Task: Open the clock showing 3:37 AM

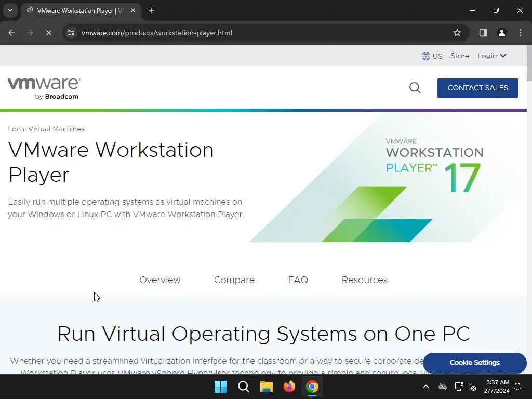Action: tap(497, 387)
